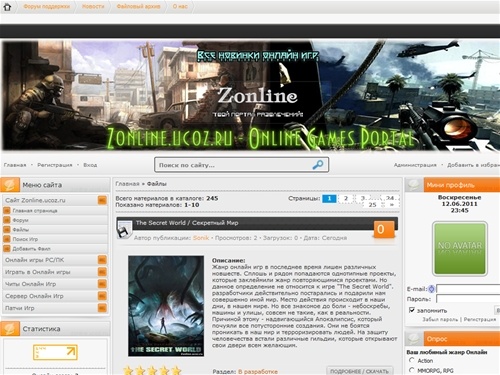
Task: Select the MMORPG, RPG poll option
Action: click(x=412, y=370)
